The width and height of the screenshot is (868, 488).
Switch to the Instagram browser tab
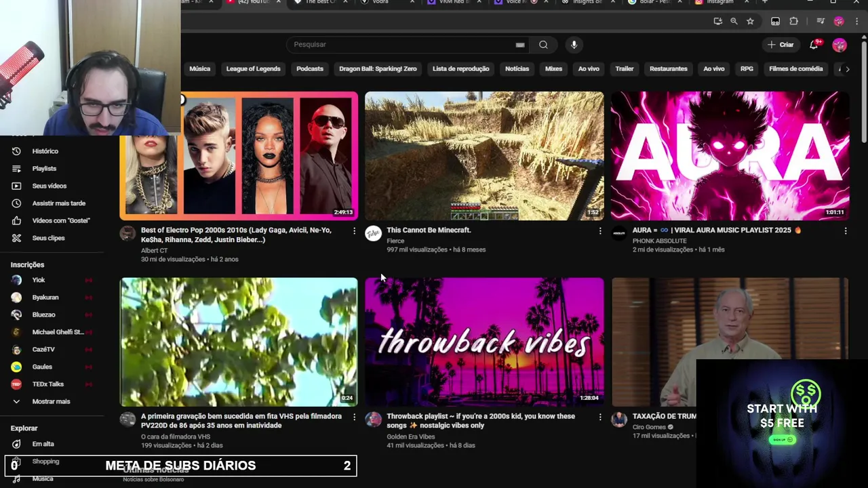719,3
